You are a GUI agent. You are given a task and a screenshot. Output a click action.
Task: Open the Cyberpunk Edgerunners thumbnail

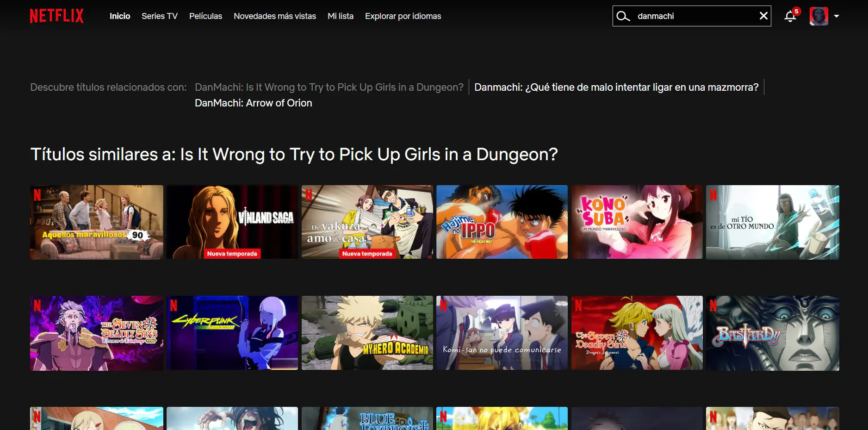point(232,333)
